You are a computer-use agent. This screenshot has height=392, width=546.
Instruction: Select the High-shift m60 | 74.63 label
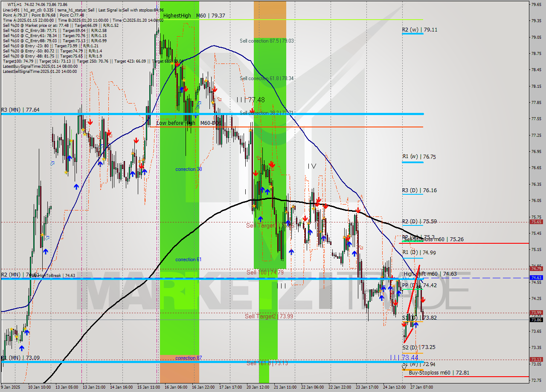click(x=430, y=274)
